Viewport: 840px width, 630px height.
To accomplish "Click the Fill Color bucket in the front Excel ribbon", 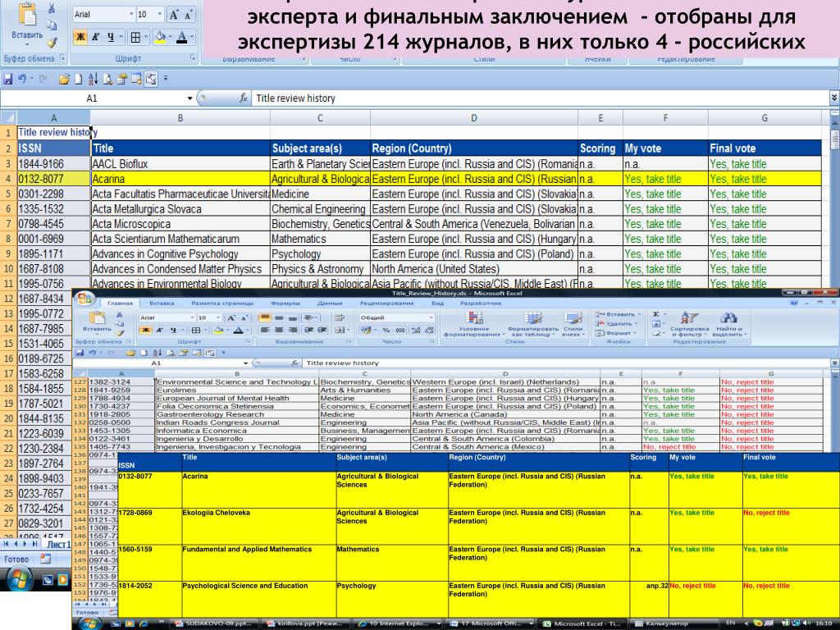I will (218, 330).
